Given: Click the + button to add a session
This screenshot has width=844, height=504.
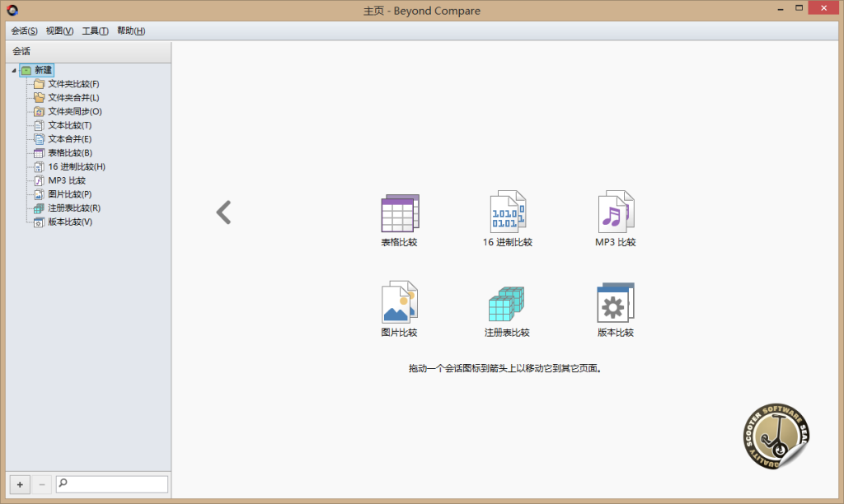Looking at the screenshot, I should 18,484.
